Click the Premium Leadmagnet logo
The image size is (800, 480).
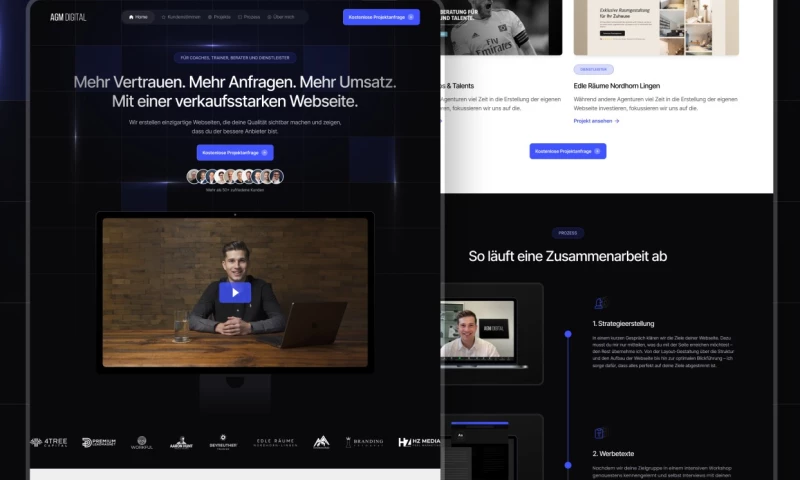[99, 441]
